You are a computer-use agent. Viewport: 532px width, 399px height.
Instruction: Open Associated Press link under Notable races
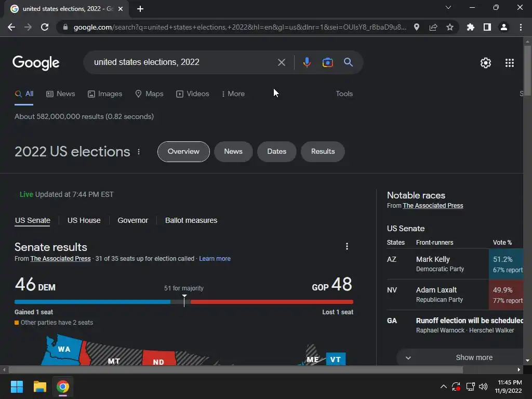click(433, 206)
